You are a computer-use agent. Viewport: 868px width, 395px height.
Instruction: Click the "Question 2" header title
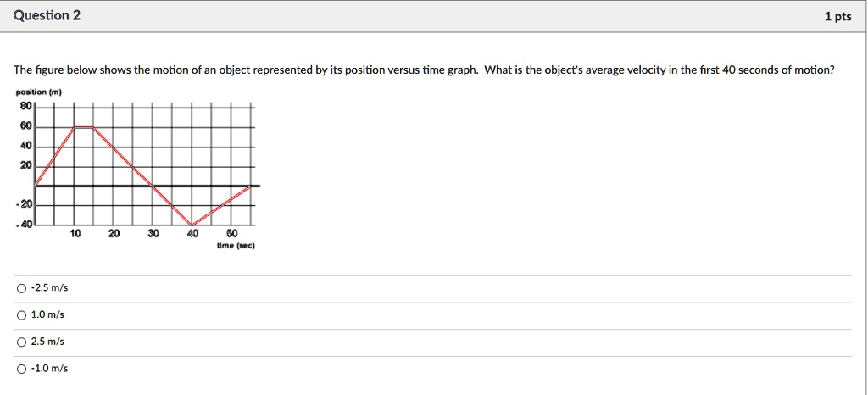(48, 16)
